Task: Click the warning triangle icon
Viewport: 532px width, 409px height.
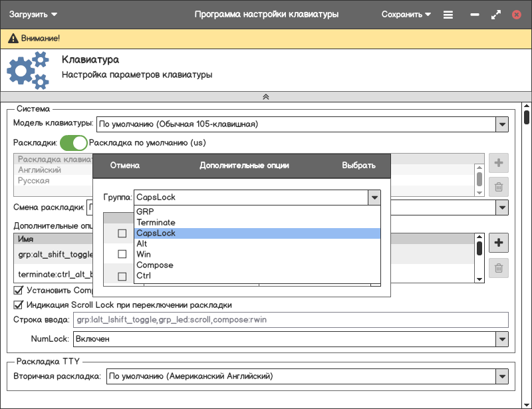Action: coord(13,39)
